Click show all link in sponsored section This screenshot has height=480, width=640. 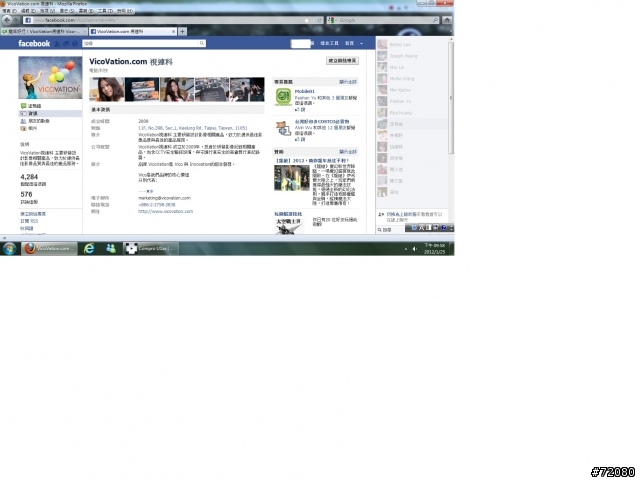click(348, 152)
